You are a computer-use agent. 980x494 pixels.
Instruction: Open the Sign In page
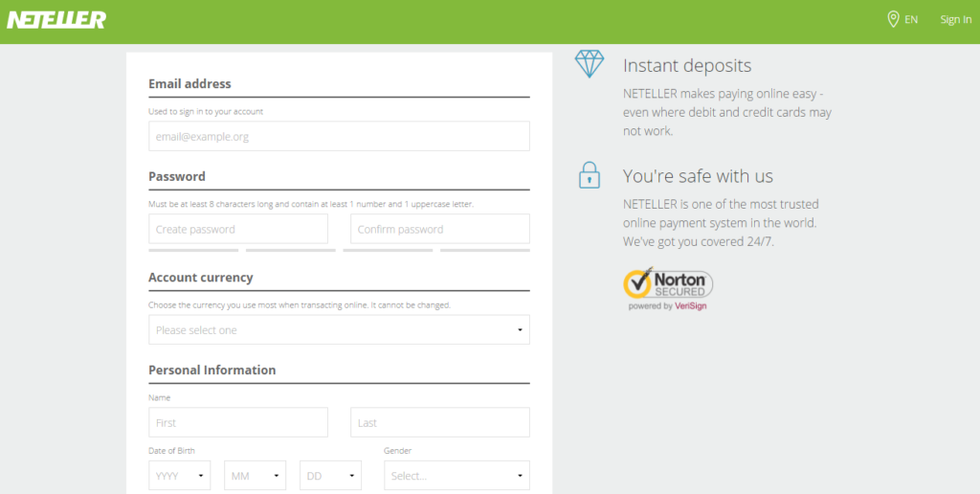[x=956, y=19]
